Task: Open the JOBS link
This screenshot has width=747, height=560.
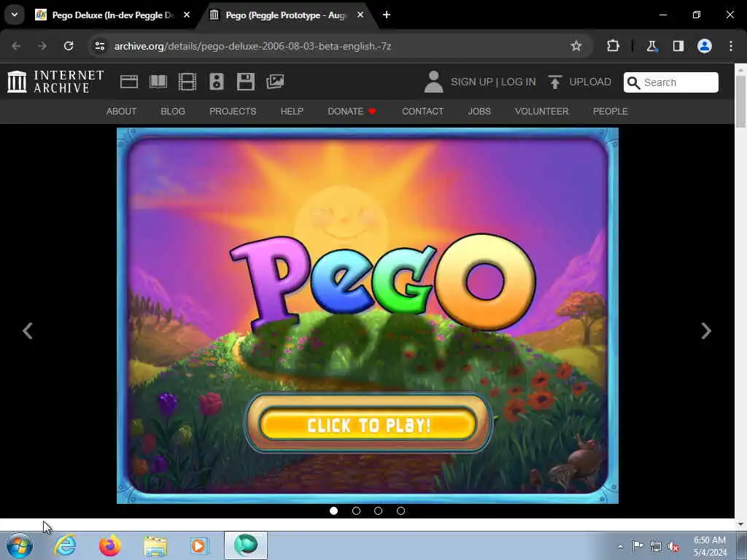Action: 479,111
